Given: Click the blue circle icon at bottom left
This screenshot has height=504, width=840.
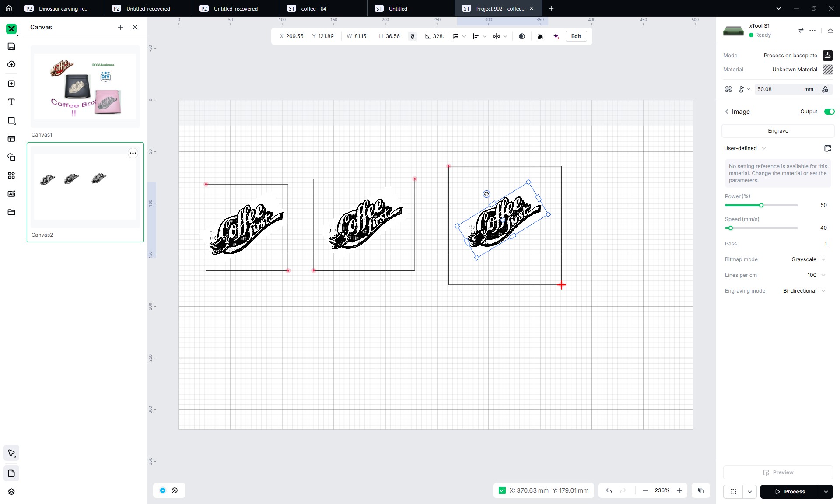Looking at the screenshot, I should coord(163,490).
